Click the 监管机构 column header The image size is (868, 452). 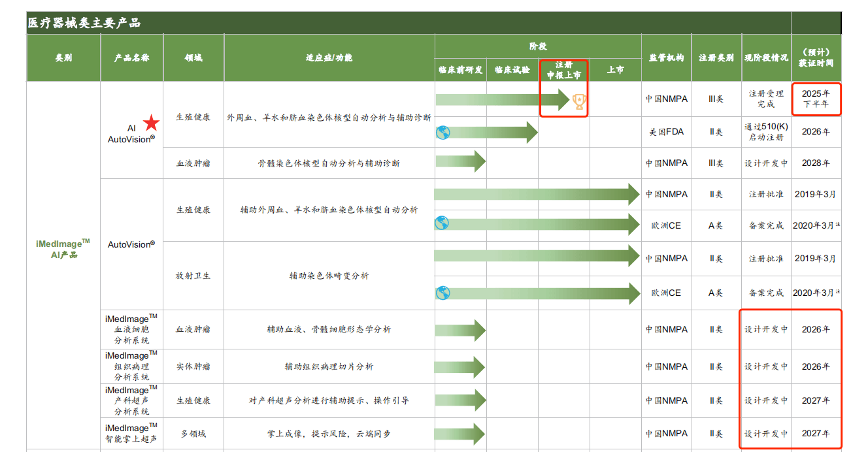[667, 57]
